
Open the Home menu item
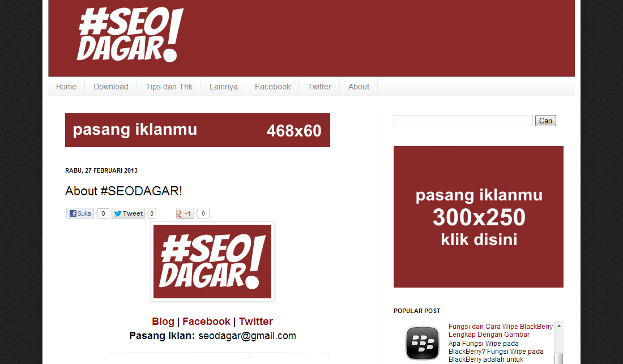pyautogui.click(x=66, y=87)
